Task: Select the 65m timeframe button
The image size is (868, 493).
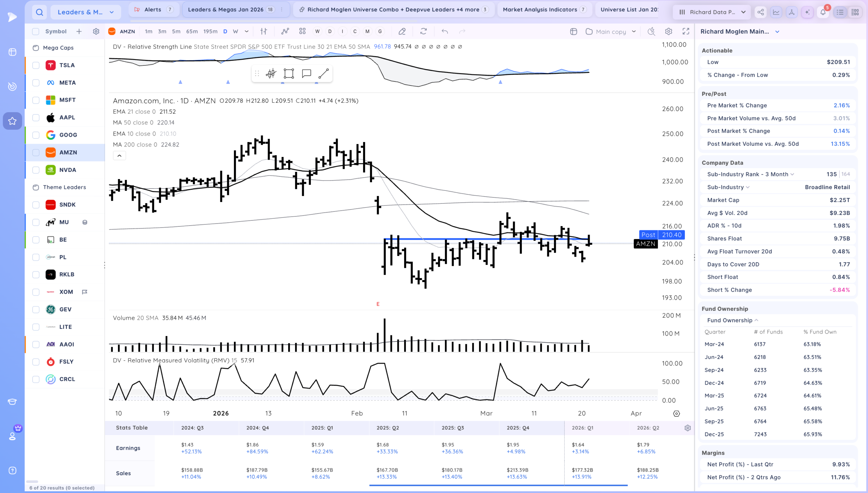Action: tap(192, 32)
